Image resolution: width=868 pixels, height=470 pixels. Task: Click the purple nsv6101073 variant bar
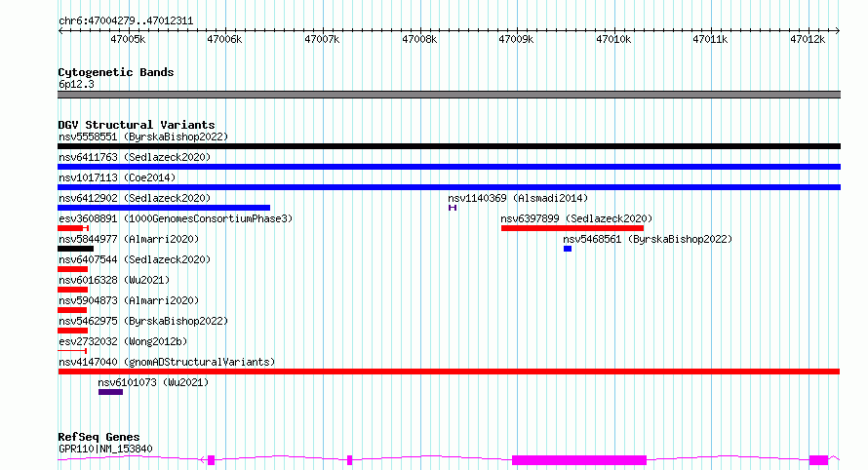111,392
